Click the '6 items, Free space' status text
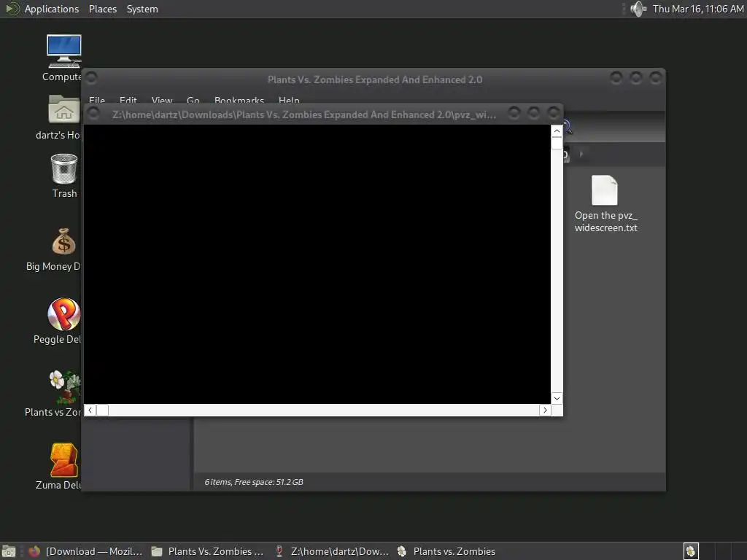Viewport: 747px width, 560px height. click(x=254, y=482)
